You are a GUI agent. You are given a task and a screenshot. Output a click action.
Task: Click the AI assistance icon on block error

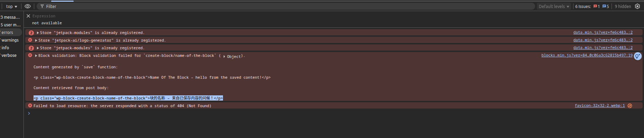pyautogui.click(x=637, y=56)
